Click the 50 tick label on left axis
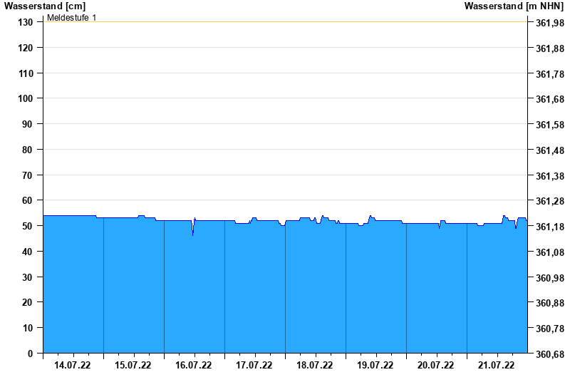 (28, 226)
